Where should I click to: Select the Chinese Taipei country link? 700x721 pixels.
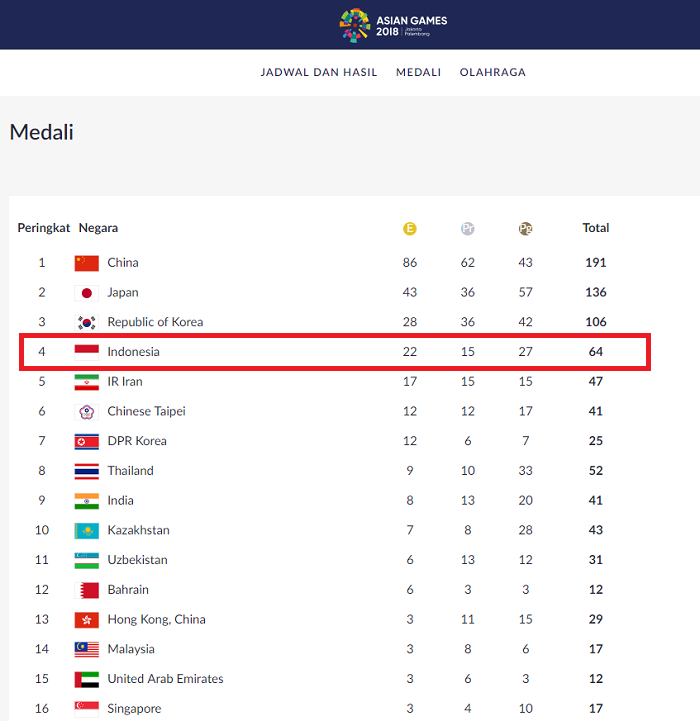(x=146, y=411)
